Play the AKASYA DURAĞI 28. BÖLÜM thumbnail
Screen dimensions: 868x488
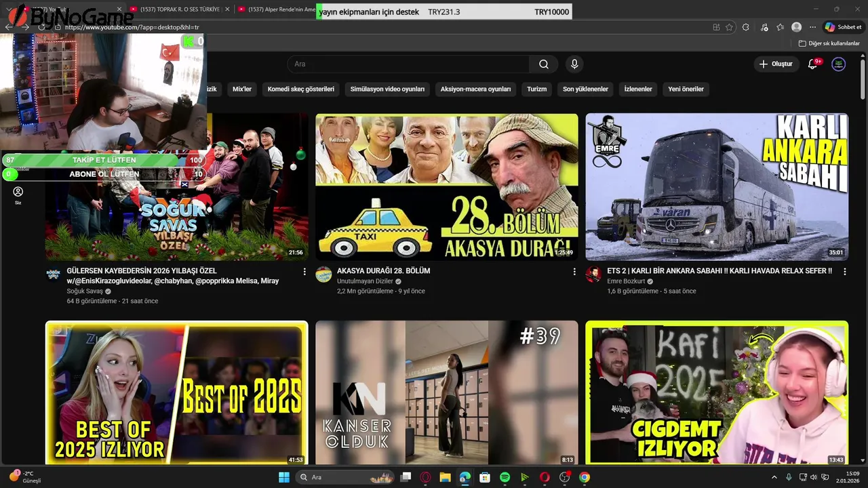pos(447,186)
